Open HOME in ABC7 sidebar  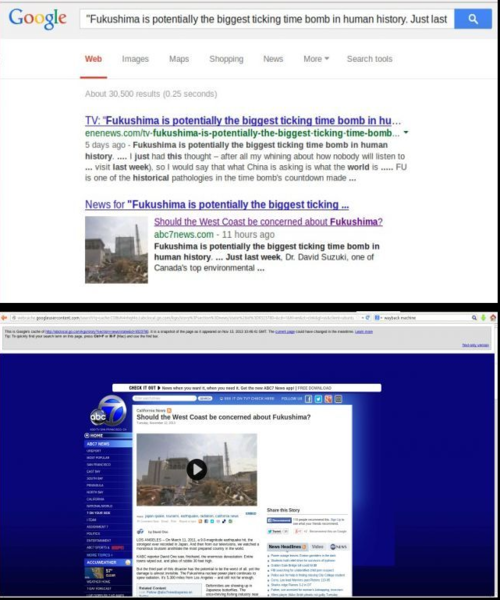108,435
